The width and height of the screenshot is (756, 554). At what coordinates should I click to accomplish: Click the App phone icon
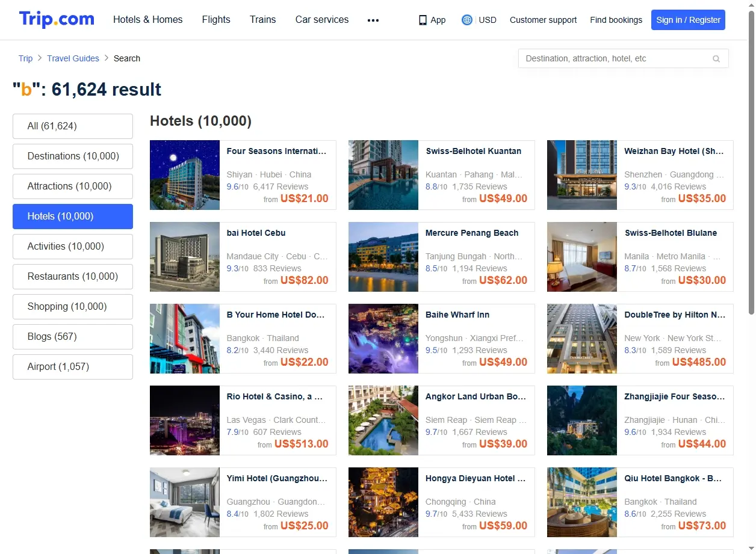tap(423, 20)
